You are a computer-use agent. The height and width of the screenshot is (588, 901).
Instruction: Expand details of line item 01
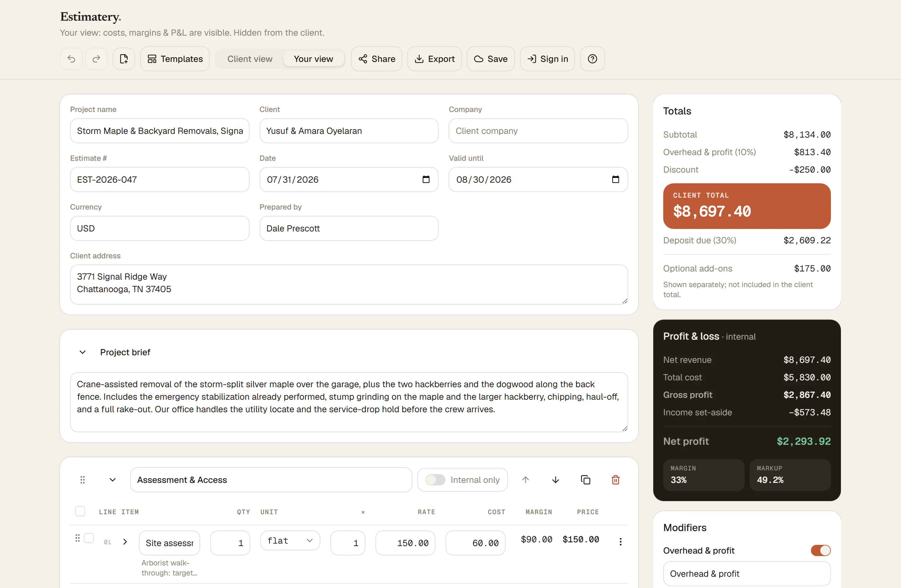125,542
